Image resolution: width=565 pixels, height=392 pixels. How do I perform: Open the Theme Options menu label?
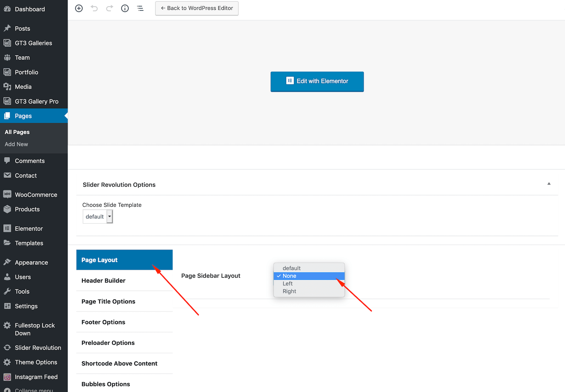click(36, 362)
